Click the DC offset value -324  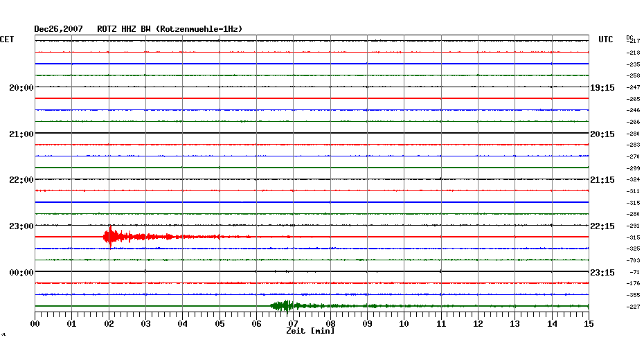(x=633, y=180)
